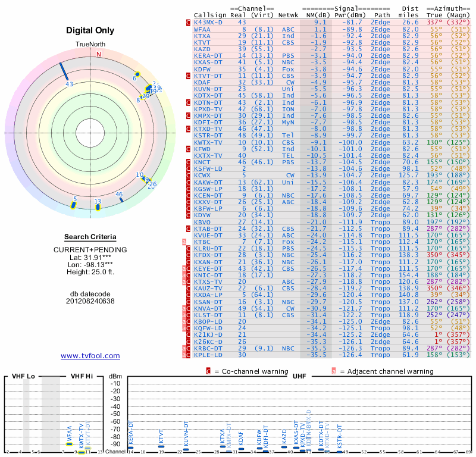Click the KUVN-DT callsign in the table
Image resolution: width=476 pixels, height=457 pixels.
(208, 89)
